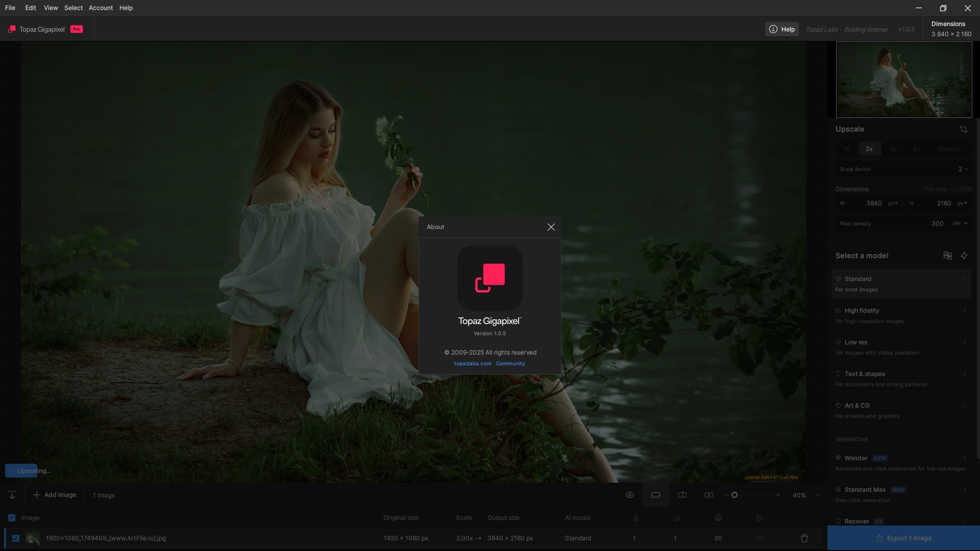This screenshot has width=980, height=551.
Task: Switch to split view mode
Action: click(682, 495)
